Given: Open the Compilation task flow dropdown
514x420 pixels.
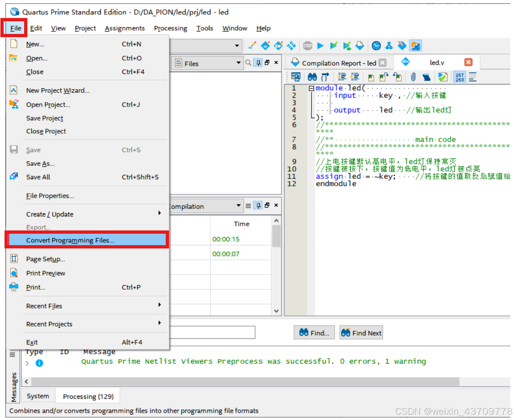Looking at the screenshot, I should coord(238,206).
